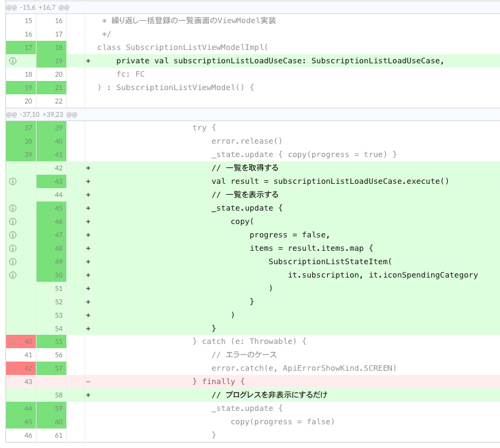Screen dimensions: 500x448
Task: Click the line 'items = result.items.map {'
Action: point(311,248)
